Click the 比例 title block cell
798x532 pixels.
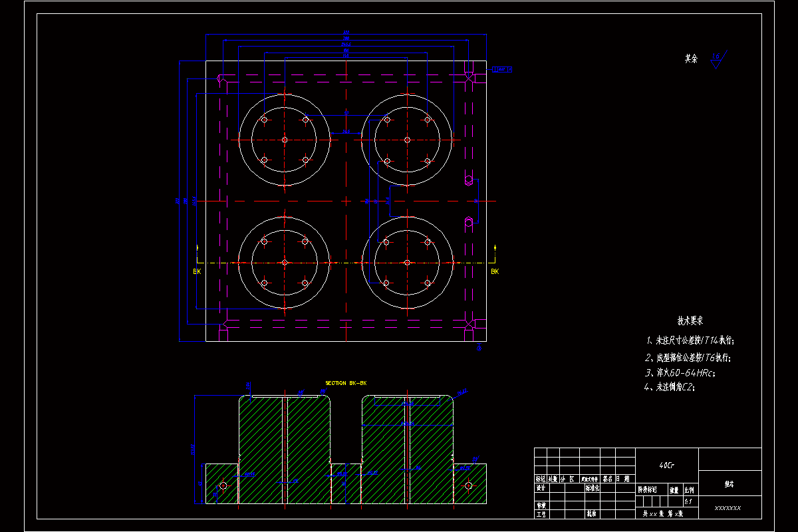click(x=690, y=489)
